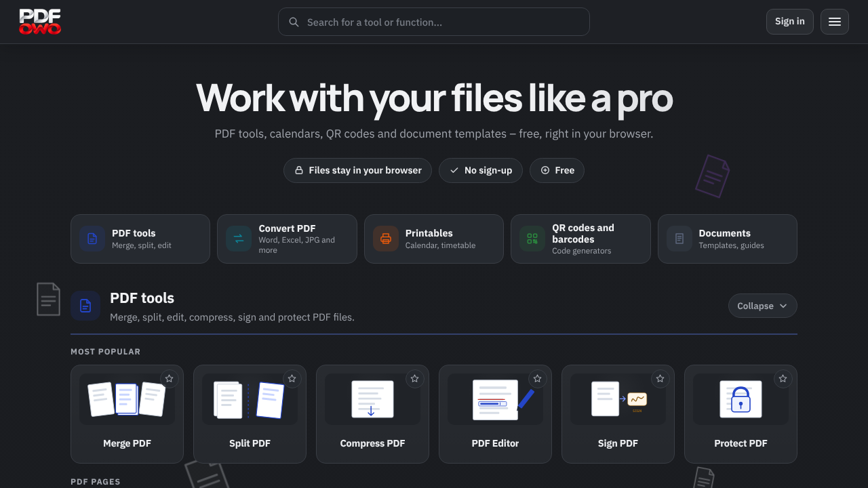
Task: Open the Merge PDF tool illustration
Action: click(x=127, y=399)
